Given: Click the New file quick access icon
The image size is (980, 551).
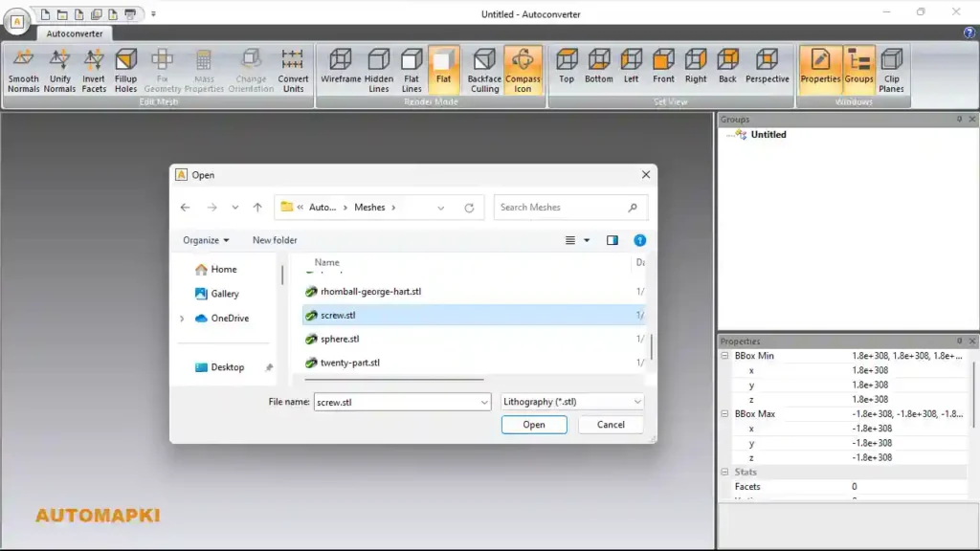Looking at the screenshot, I should (x=45, y=13).
